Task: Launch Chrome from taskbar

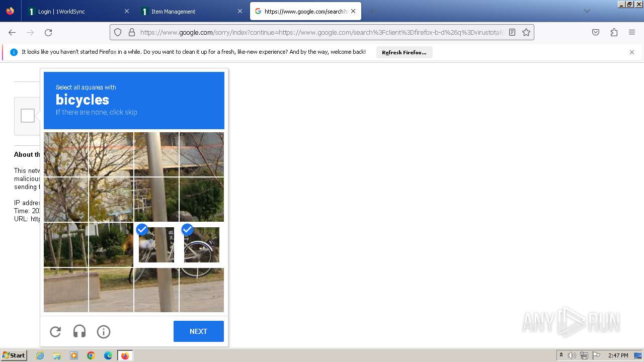Action: pyautogui.click(x=91, y=355)
